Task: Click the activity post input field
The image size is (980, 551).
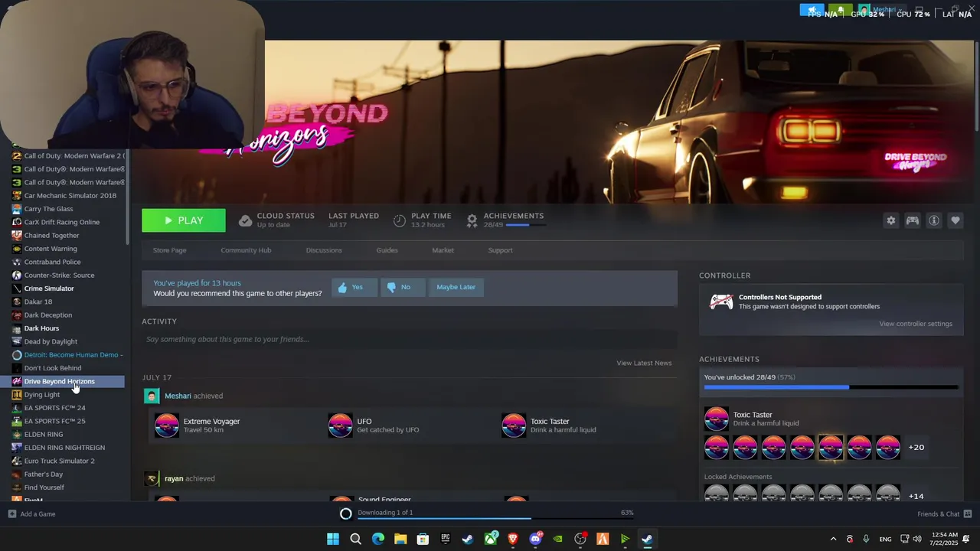Action: click(410, 339)
